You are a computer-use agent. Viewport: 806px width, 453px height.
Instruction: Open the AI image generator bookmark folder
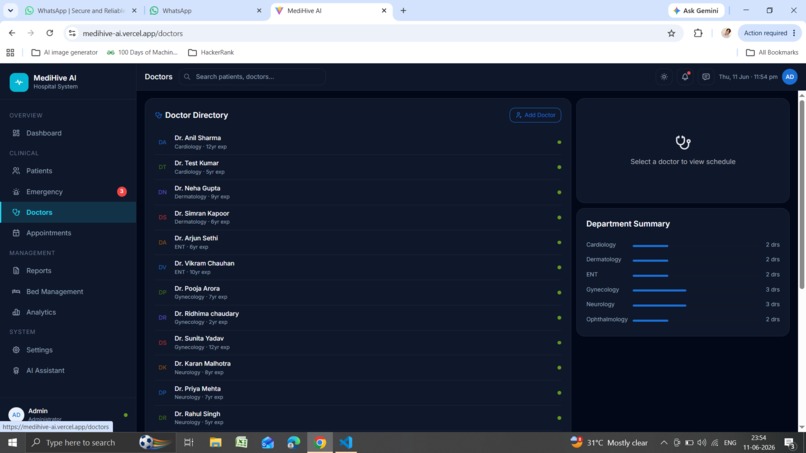[64, 52]
